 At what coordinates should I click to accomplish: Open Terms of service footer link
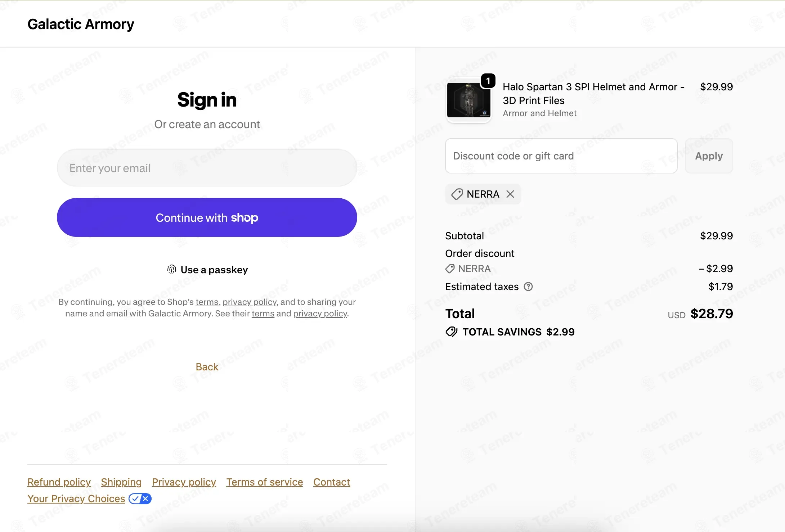click(265, 482)
